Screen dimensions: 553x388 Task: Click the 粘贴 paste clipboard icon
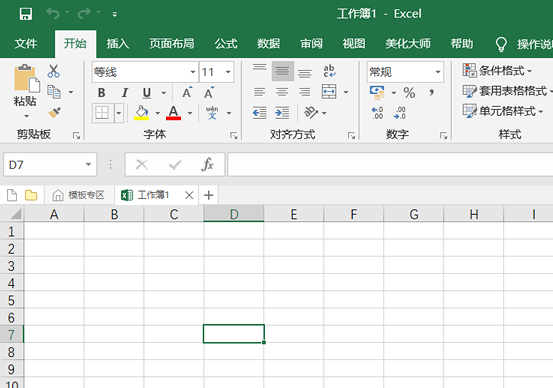point(26,79)
